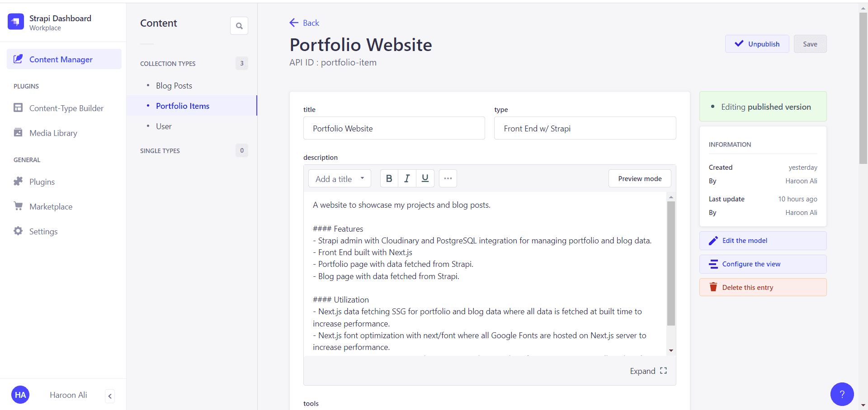This screenshot has height=410, width=868.
Task: Unpublish the Portfolio Website entry
Action: (x=757, y=44)
